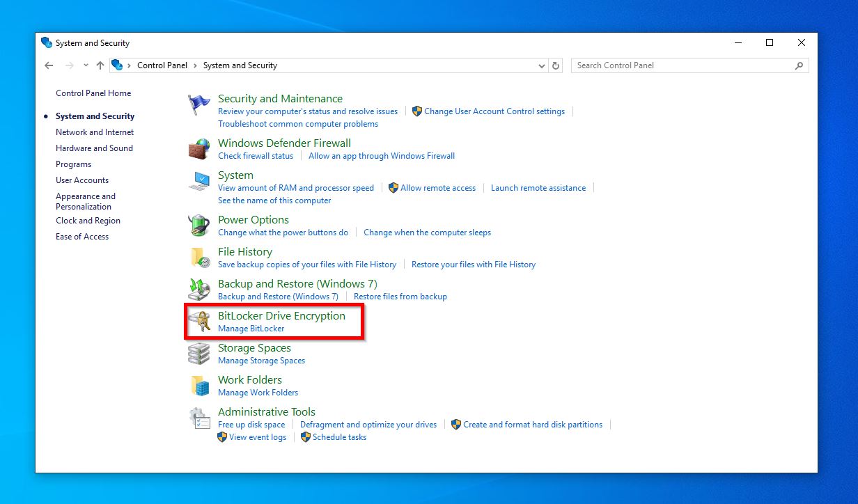Click the Windows Defender Firewall brick wall icon
Image resolution: width=858 pixels, height=504 pixels.
pos(199,149)
